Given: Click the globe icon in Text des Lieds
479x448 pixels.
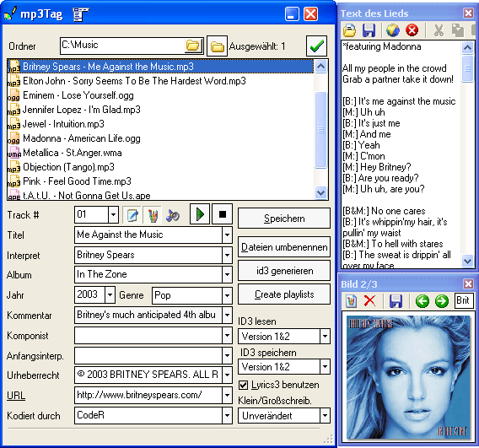Looking at the screenshot, I should coord(392,30).
